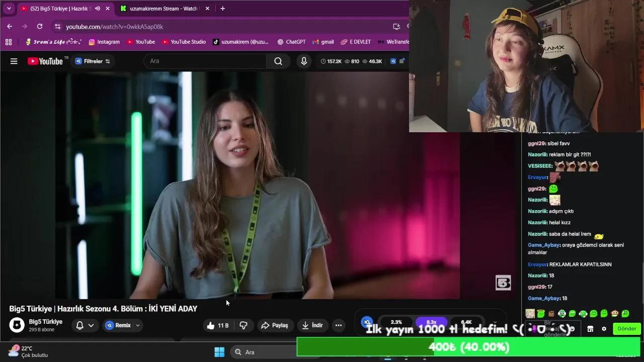Screen dimensions: 644x362
Task: Share the video with Paylaş
Action: click(275, 325)
